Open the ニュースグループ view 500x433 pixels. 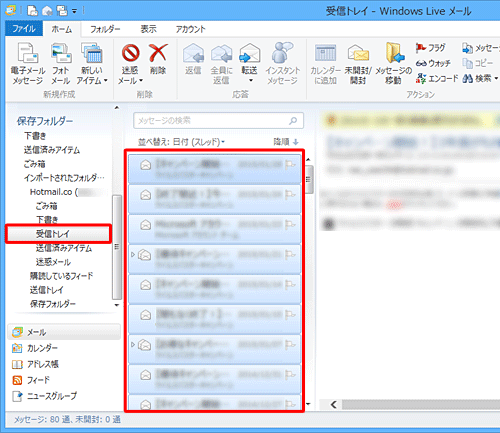click(x=44, y=396)
